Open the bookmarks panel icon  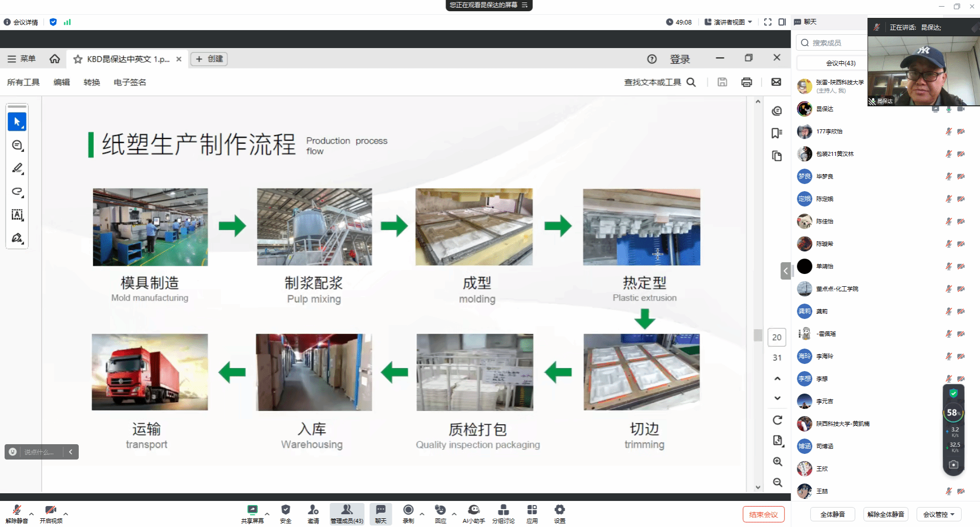pyautogui.click(x=776, y=133)
